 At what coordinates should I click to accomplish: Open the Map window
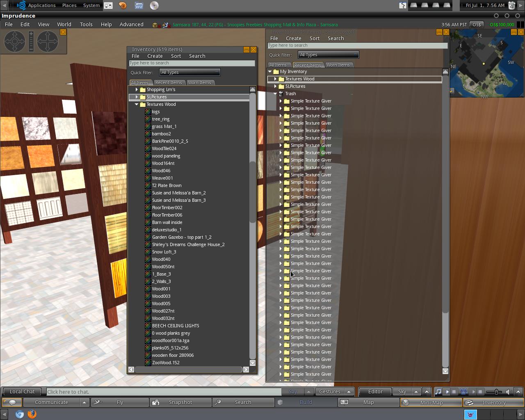[368, 402]
